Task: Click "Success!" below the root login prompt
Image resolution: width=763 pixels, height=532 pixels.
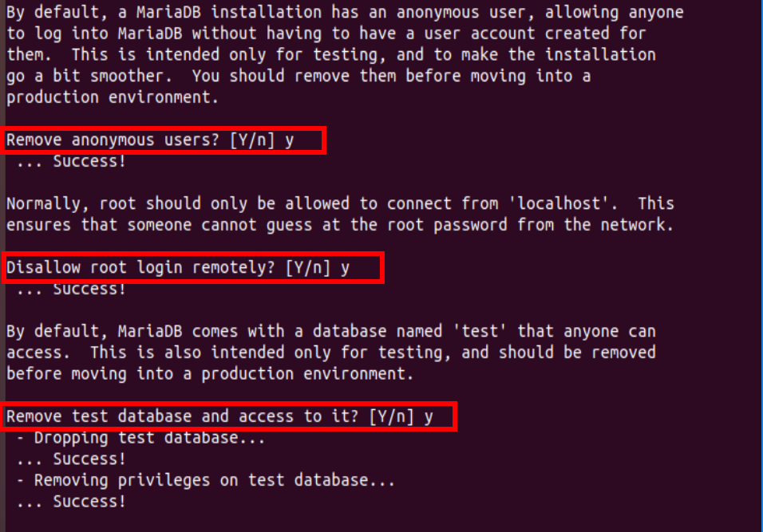Action: pyautogui.click(x=89, y=289)
